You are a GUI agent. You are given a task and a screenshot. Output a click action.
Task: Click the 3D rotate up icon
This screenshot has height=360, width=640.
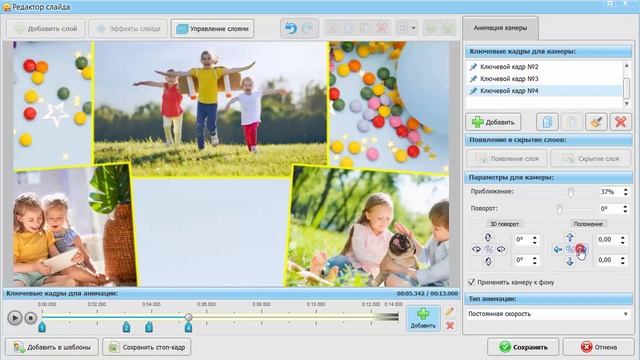[488, 237]
